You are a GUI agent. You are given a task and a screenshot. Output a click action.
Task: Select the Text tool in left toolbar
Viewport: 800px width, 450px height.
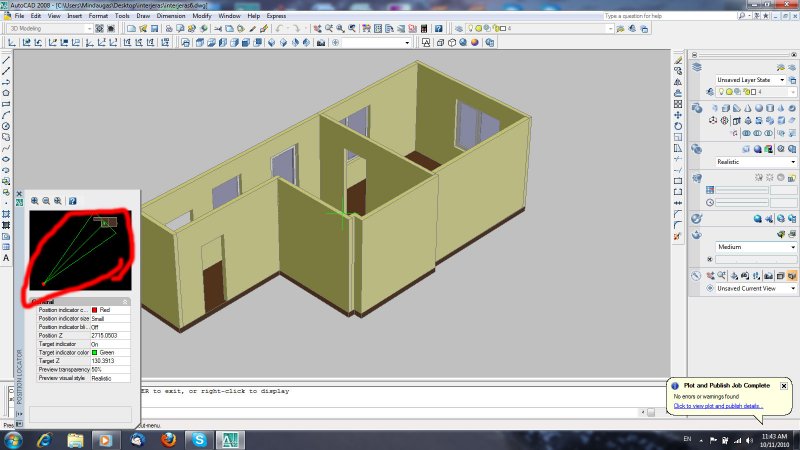pyautogui.click(x=6, y=258)
